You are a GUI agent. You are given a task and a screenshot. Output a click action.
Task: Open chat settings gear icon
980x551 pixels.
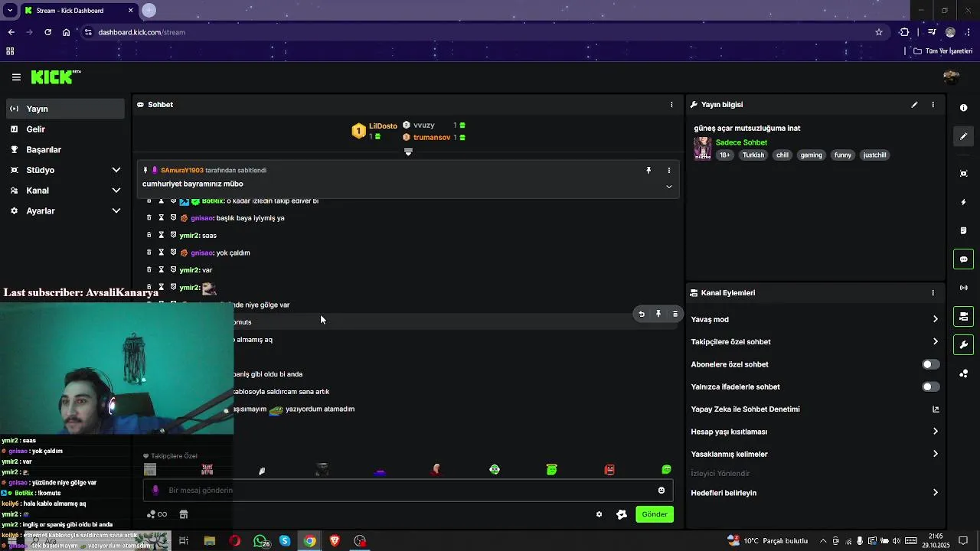click(599, 514)
